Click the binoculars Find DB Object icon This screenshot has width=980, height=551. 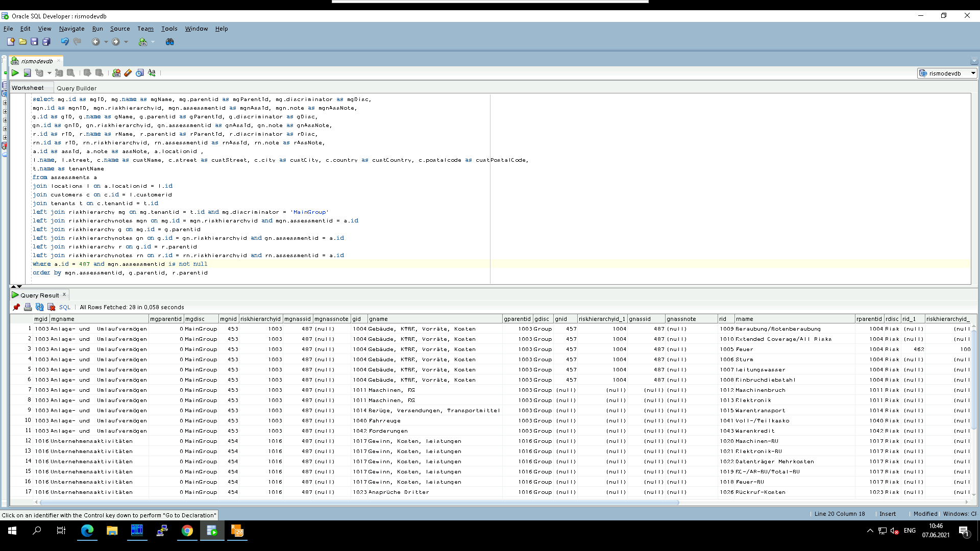(170, 42)
